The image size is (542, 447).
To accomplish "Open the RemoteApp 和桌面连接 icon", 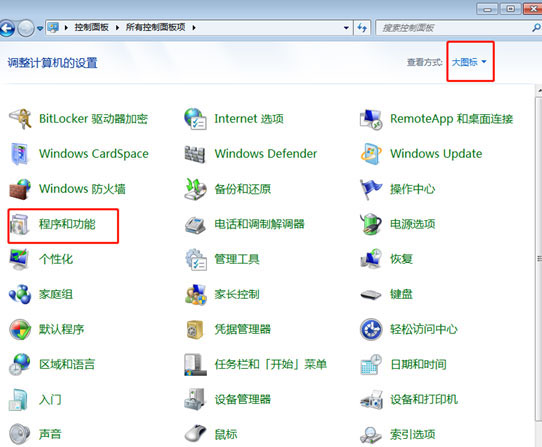I will 371,119.
